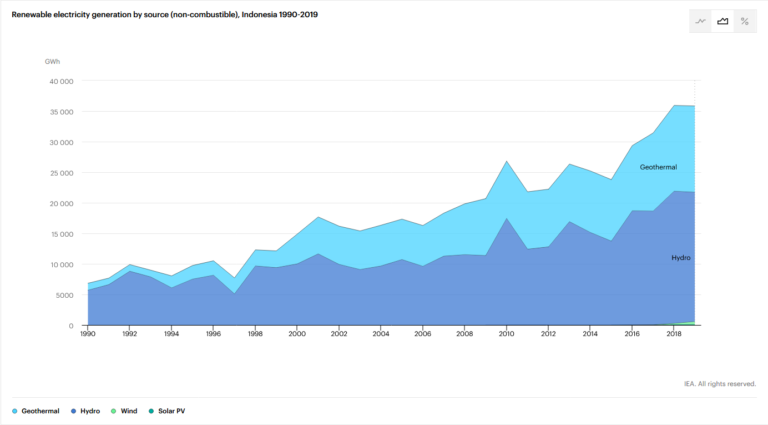
Task: Click the 2018 tick on the x-axis
Action: pyautogui.click(x=674, y=335)
